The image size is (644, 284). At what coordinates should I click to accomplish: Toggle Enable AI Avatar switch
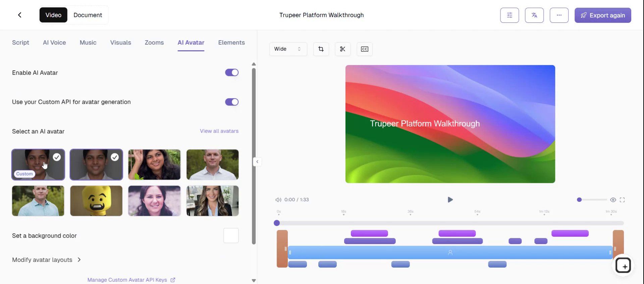[232, 73]
